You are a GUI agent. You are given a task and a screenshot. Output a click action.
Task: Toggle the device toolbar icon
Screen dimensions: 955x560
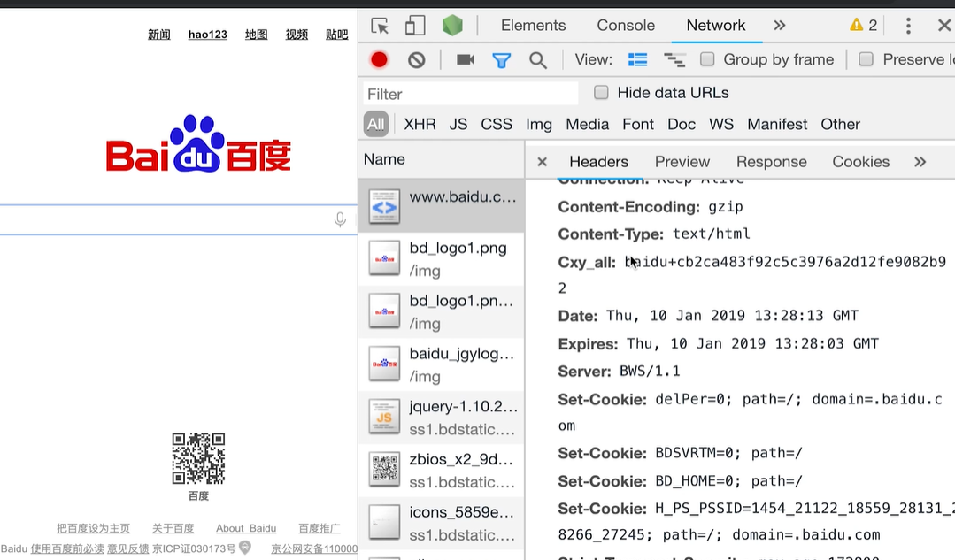click(415, 26)
